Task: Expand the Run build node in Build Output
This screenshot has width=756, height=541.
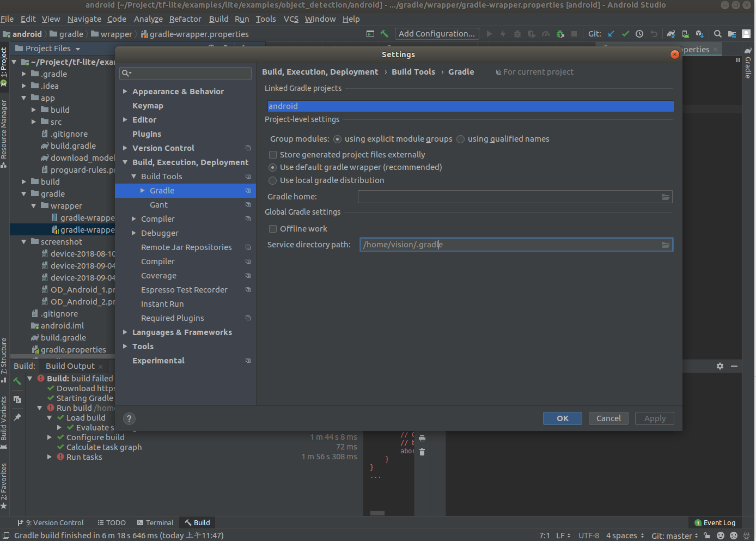Action: tap(39, 408)
